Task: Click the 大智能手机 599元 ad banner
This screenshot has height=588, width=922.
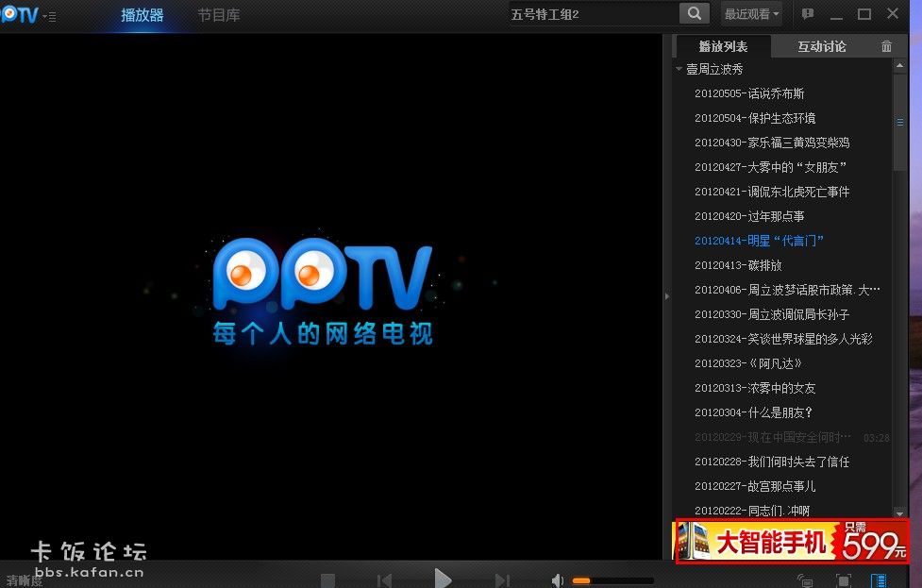Action: 792,541
